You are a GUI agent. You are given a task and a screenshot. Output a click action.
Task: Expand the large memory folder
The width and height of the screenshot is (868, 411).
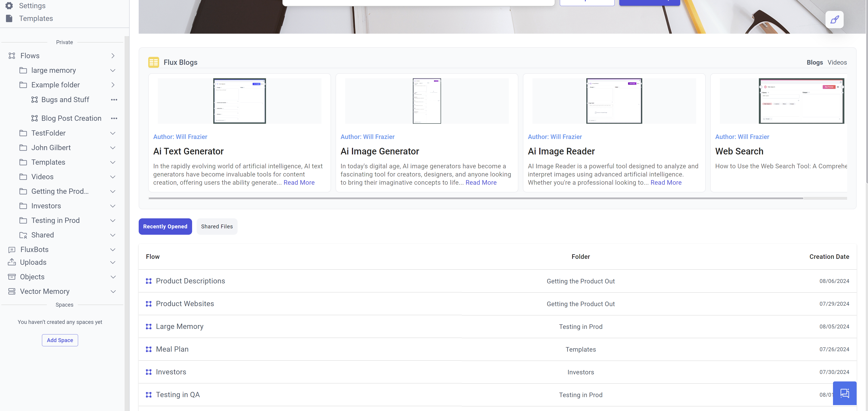coord(113,71)
